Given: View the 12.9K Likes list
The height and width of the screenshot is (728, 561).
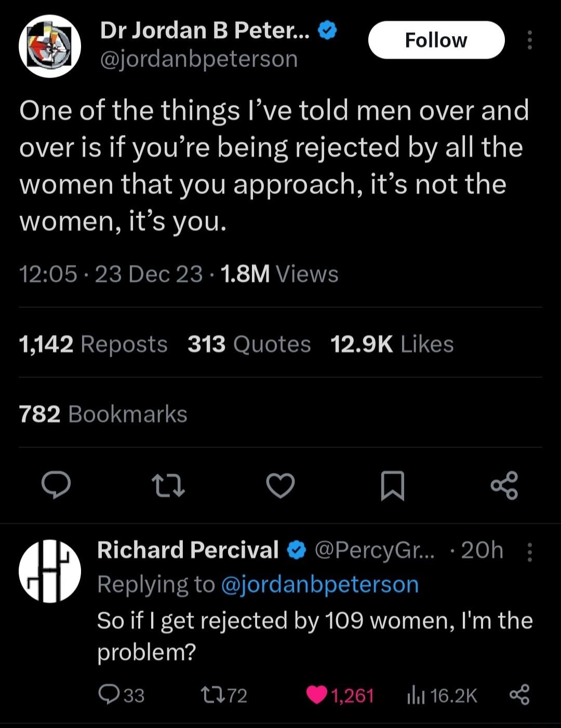Looking at the screenshot, I should coord(392,343).
